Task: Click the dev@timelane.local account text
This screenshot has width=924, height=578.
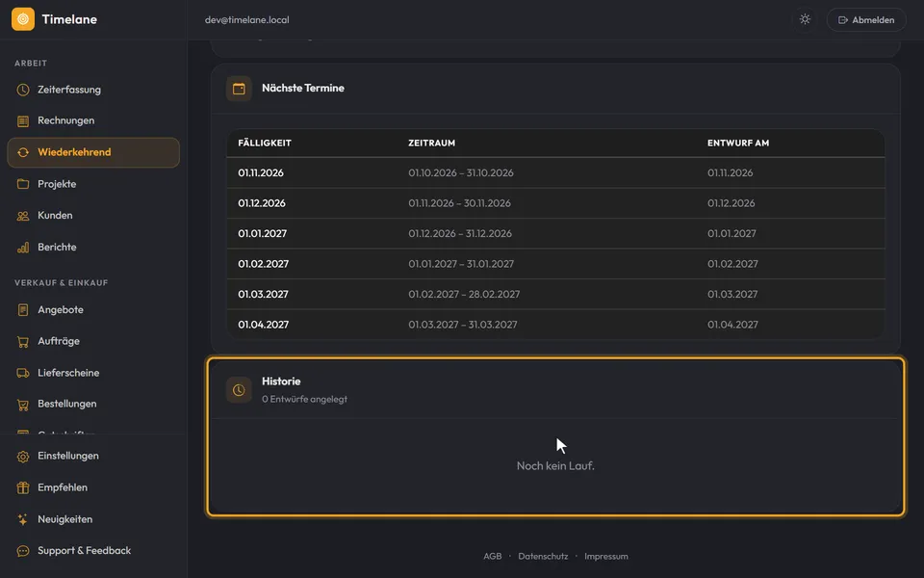Action: pos(247,19)
